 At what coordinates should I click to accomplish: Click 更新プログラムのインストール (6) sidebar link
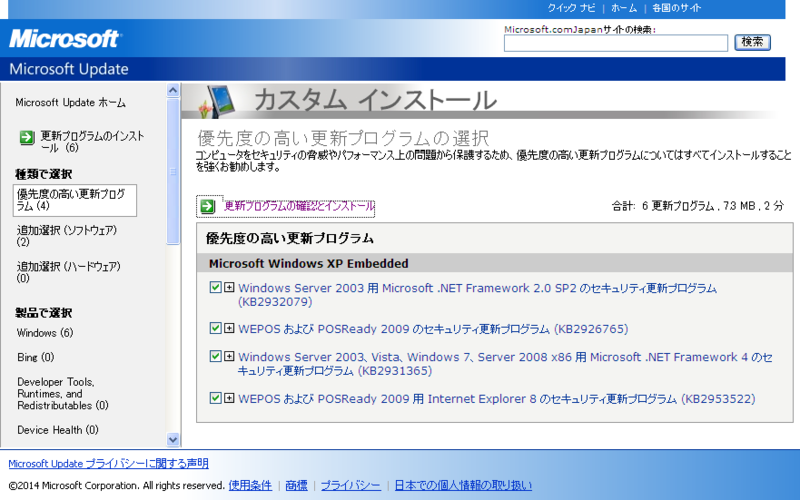92,141
